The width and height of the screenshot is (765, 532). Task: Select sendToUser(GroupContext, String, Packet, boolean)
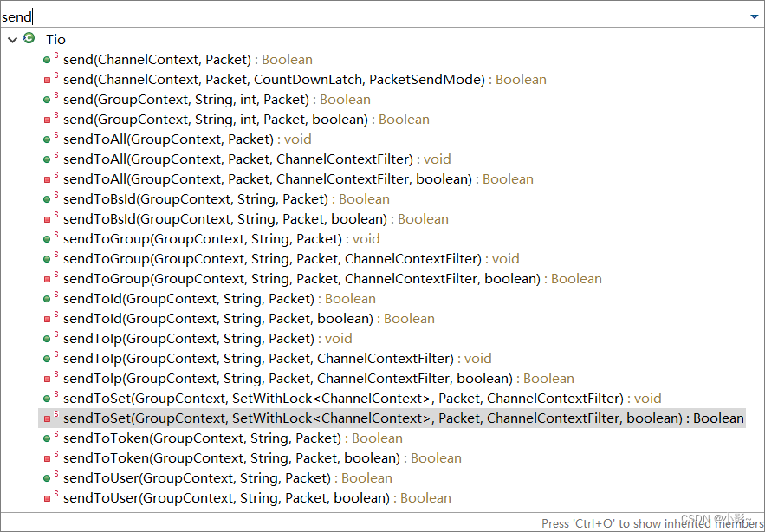tap(257, 498)
